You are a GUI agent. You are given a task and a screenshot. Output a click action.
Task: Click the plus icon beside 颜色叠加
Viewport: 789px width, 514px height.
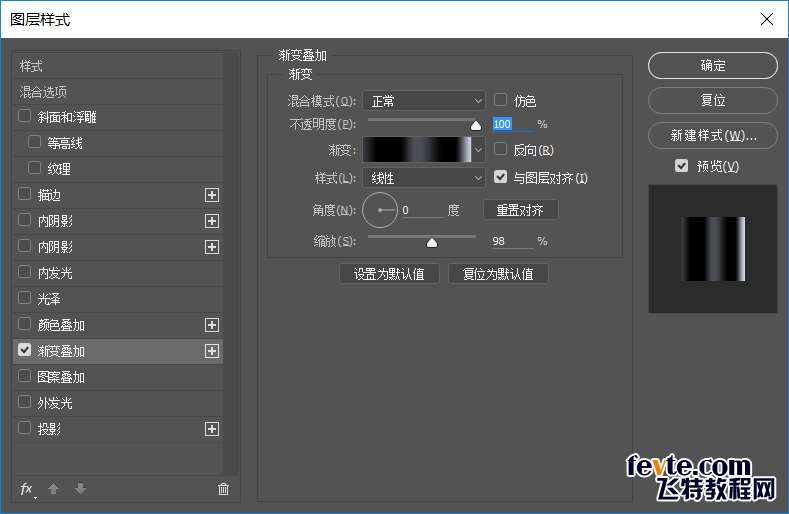[212, 325]
